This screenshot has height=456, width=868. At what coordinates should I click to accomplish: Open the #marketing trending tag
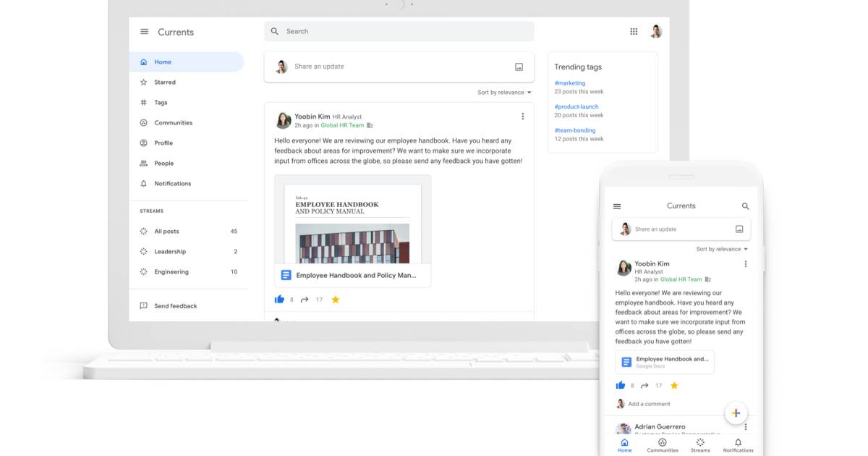click(571, 83)
